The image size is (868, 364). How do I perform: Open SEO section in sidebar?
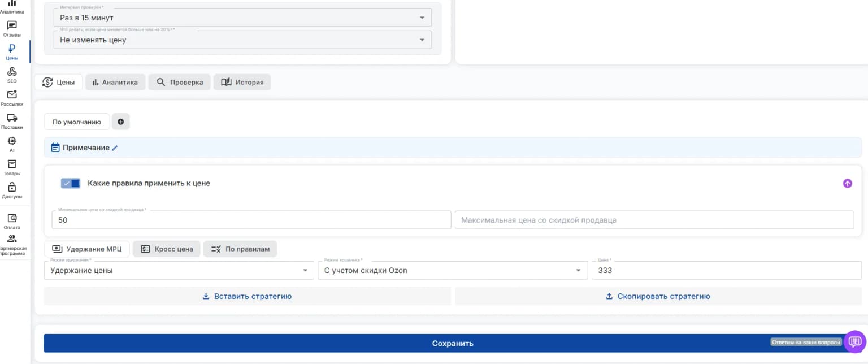pos(12,75)
